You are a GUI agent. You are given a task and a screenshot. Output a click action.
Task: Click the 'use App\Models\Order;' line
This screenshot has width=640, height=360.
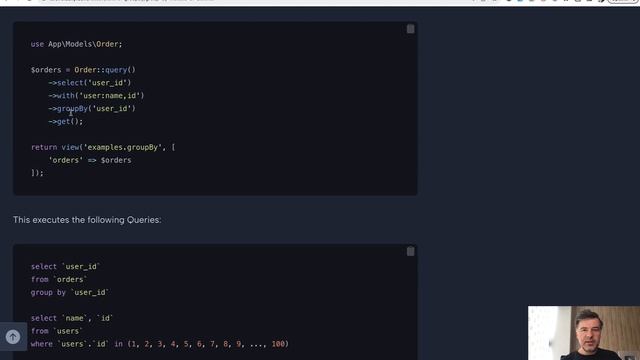point(76,44)
